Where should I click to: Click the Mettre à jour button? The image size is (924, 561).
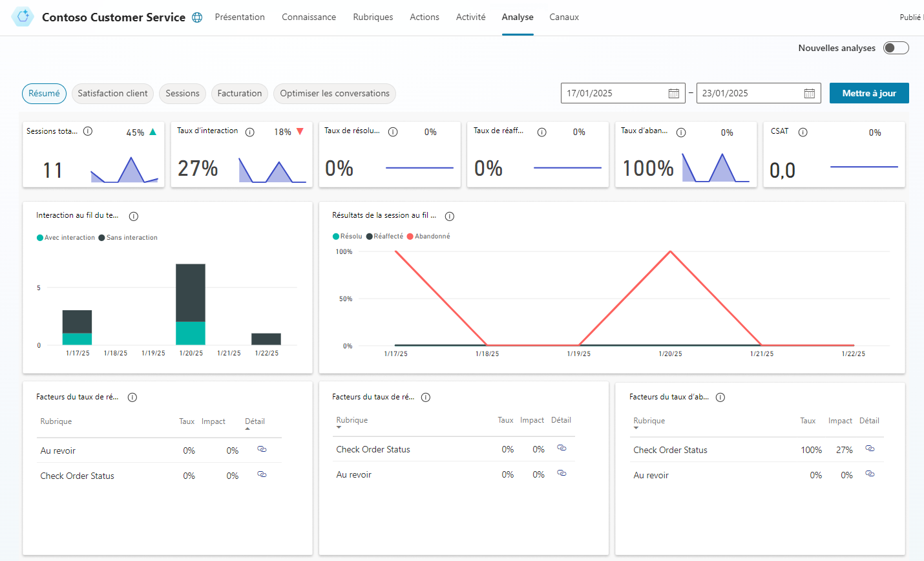pos(868,93)
